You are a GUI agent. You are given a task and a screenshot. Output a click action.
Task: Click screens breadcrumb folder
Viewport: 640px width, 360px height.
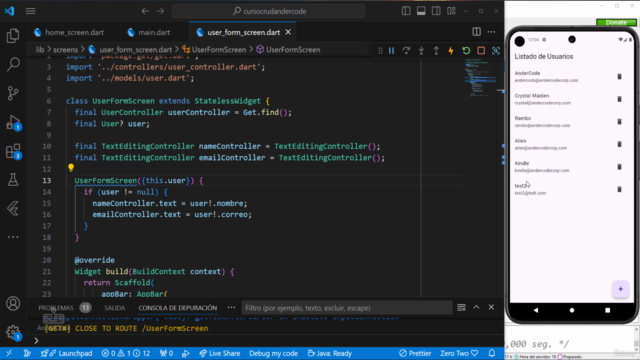pos(65,49)
